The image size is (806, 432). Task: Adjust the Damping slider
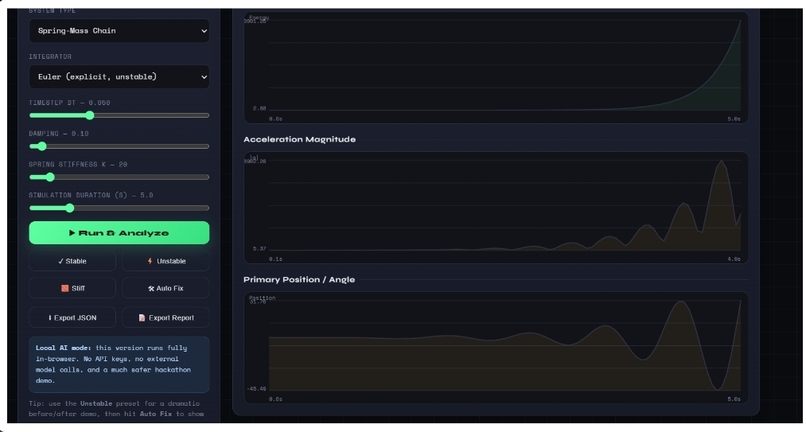click(119, 146)
